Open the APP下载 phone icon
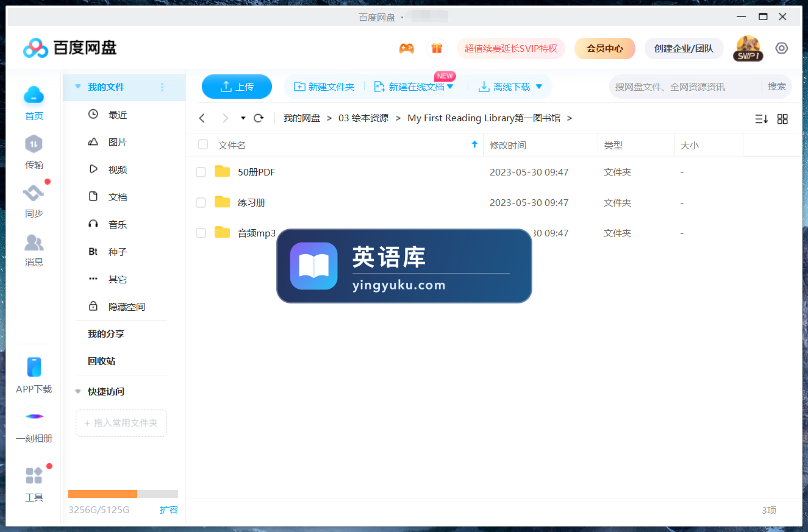Screen dimensions: 808x532 [34, 367]
